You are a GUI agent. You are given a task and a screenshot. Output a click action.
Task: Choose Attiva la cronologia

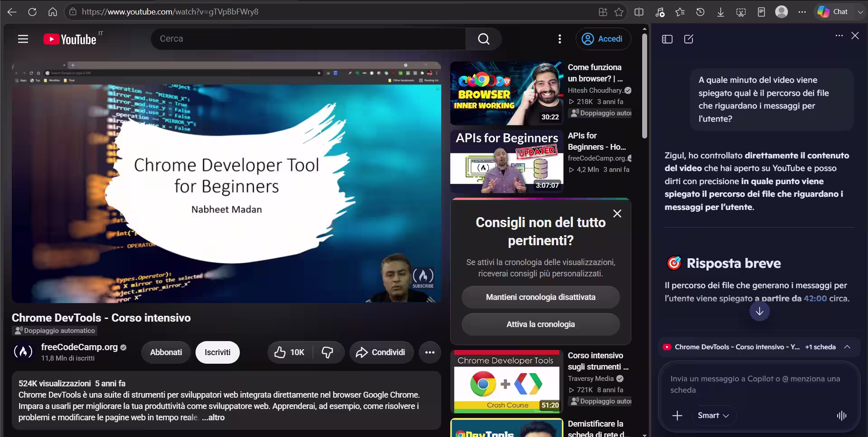point(541,324)
